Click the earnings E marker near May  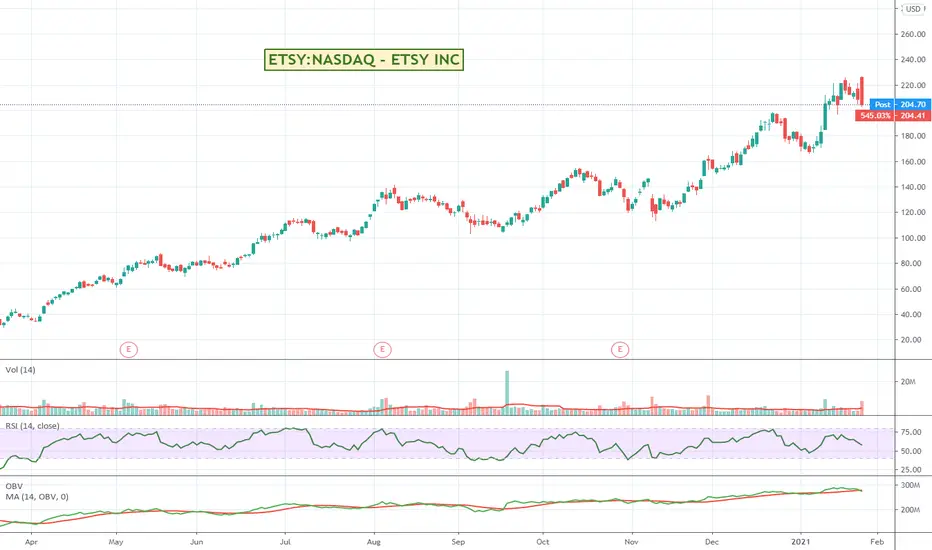(128, 350)
